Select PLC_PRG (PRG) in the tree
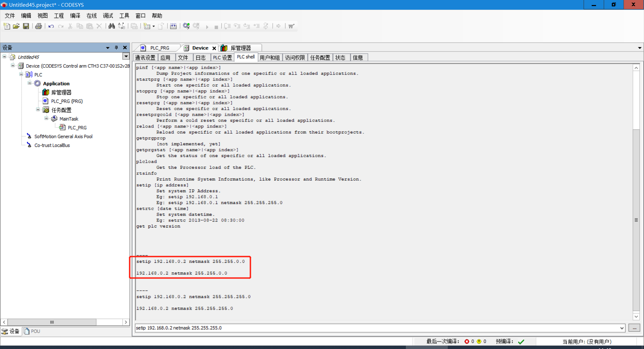This screenshot has height=349, width=644. coord(67,101)
